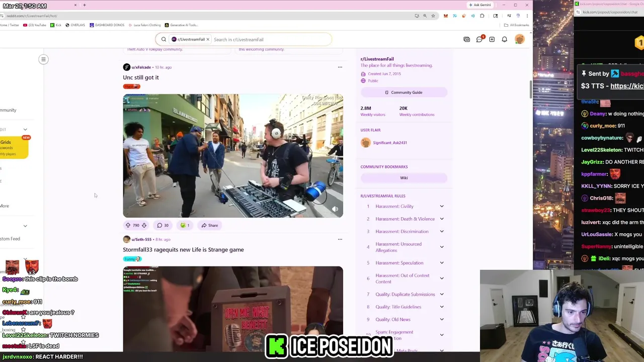Open a new browser tab with plus
The width and height of the screenshot is (644, 362).
(x=85, y=5)
